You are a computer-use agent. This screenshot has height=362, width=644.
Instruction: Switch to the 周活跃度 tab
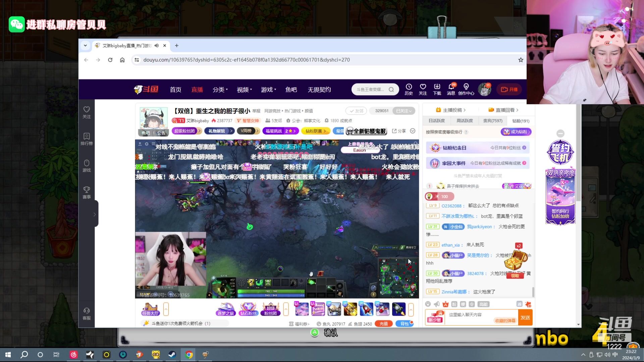point(464,121)
